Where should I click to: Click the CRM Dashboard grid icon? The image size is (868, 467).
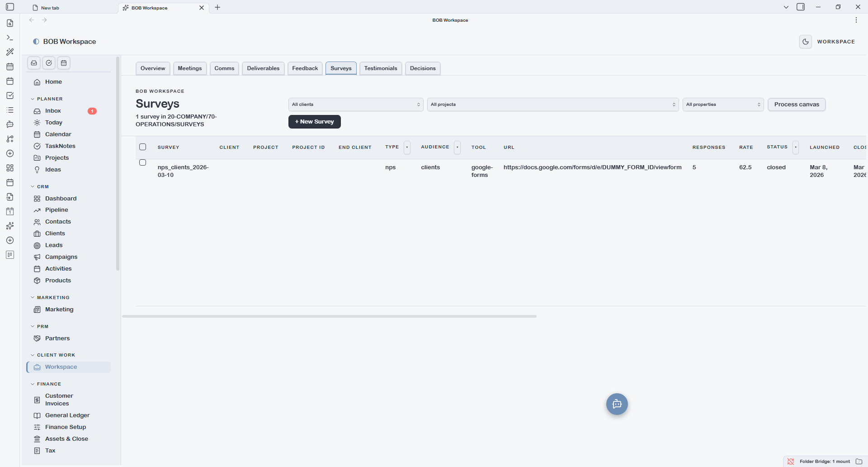[x=37, y=199]
